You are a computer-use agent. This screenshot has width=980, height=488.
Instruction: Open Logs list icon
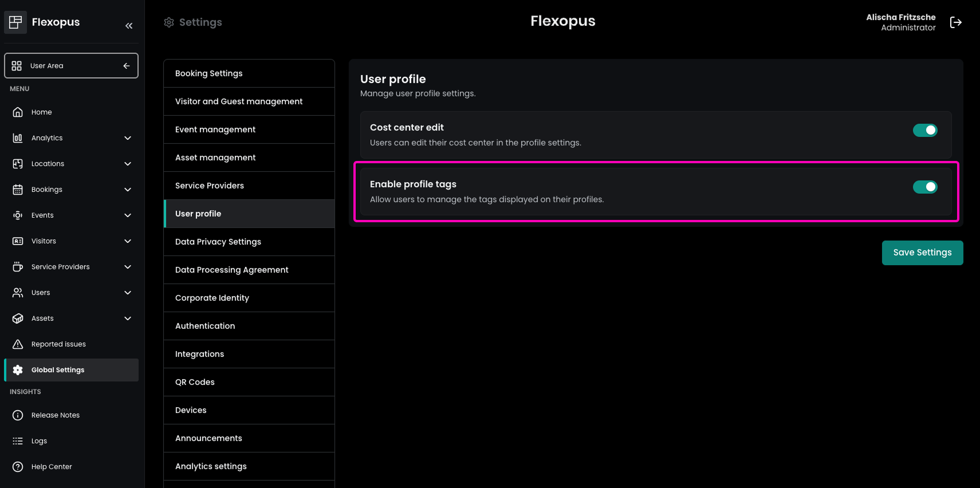(x=18, y=441)
